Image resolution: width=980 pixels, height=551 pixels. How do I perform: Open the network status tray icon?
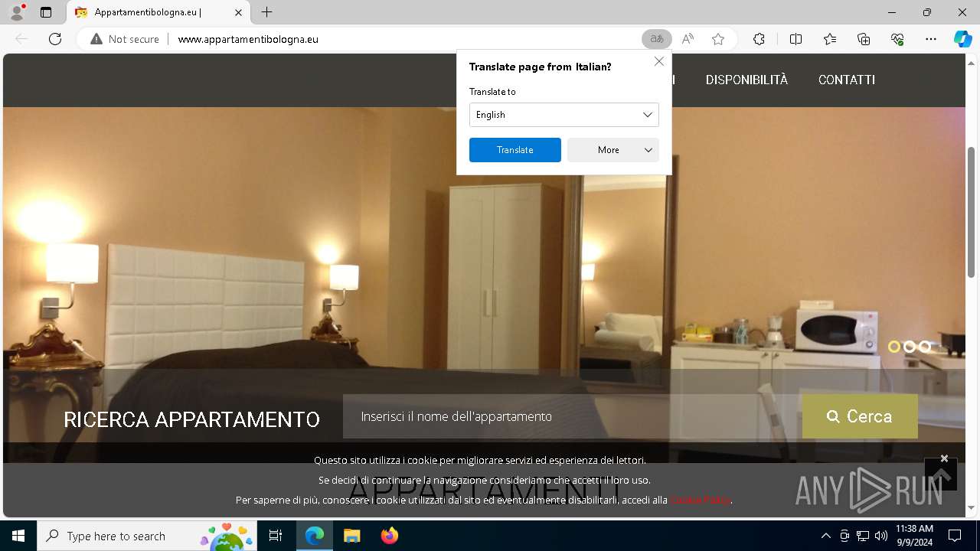863,536
